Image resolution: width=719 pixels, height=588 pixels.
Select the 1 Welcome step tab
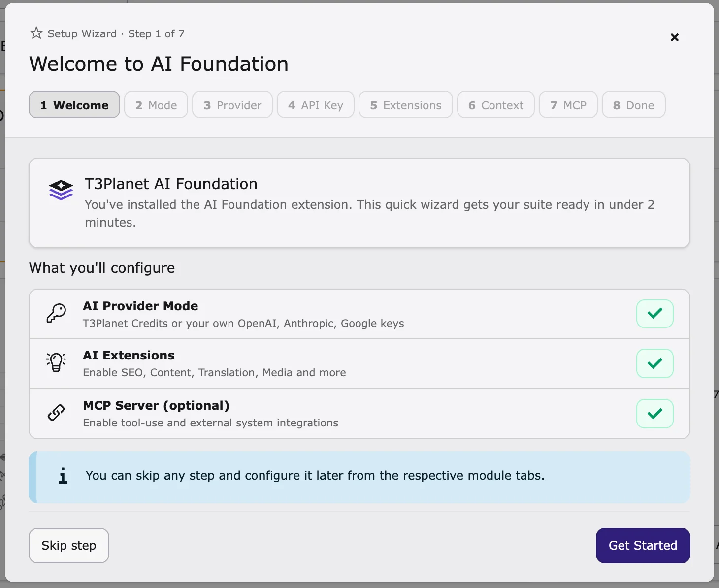(74, 104)
